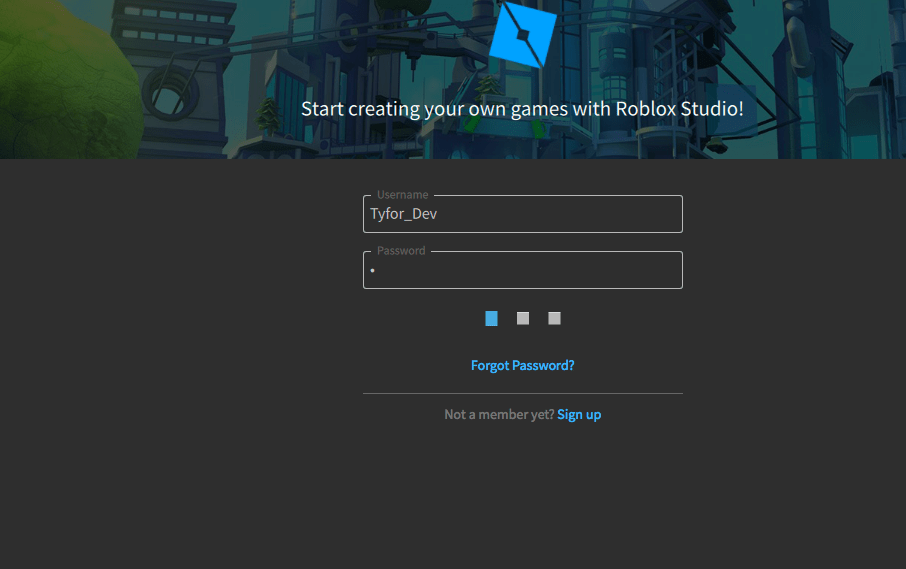Focus the Username field containing Tyfor_Dev
Viewport: 906px width, 569px height.
(x=522, y=214)
